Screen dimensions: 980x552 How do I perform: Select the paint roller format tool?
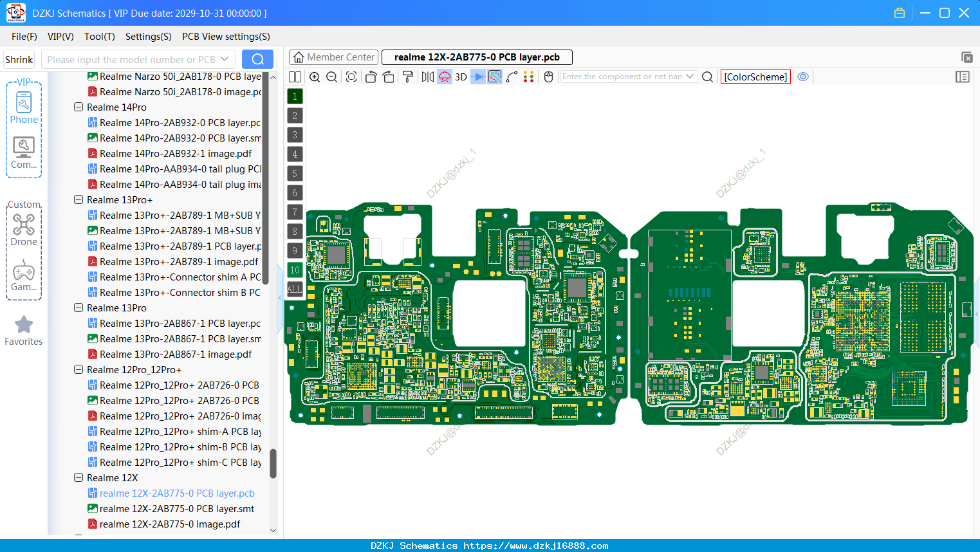[x=408, y=77]
